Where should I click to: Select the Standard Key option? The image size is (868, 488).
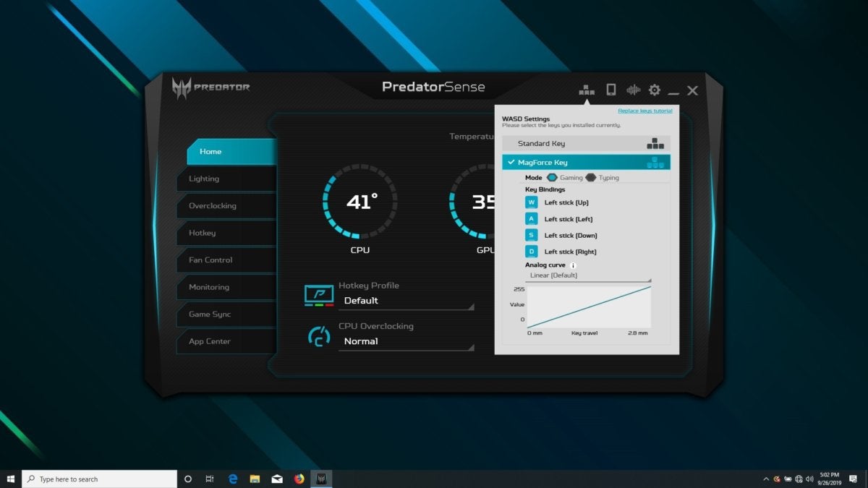[x=587, y=143]
